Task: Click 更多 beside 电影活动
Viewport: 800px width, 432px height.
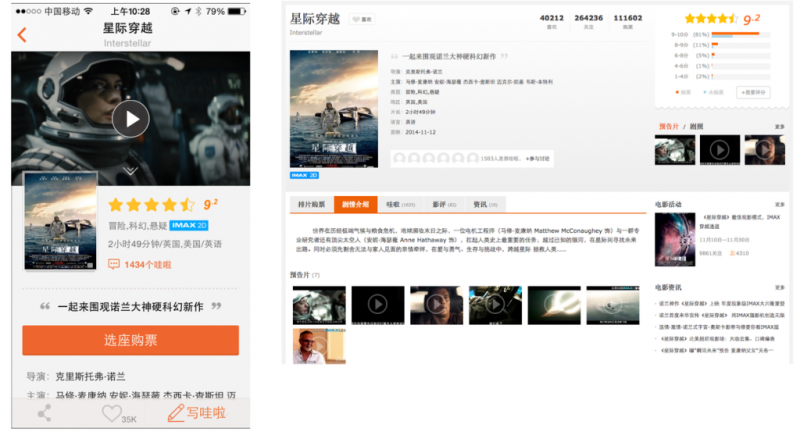Action: click(780, 205)
